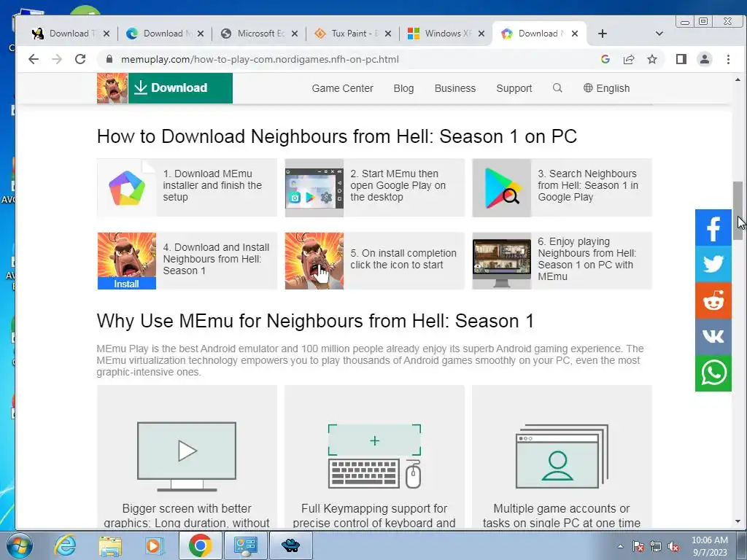Click the scrollbar up arrow
This screenshot has width=747, height=560.
[738, 79]
